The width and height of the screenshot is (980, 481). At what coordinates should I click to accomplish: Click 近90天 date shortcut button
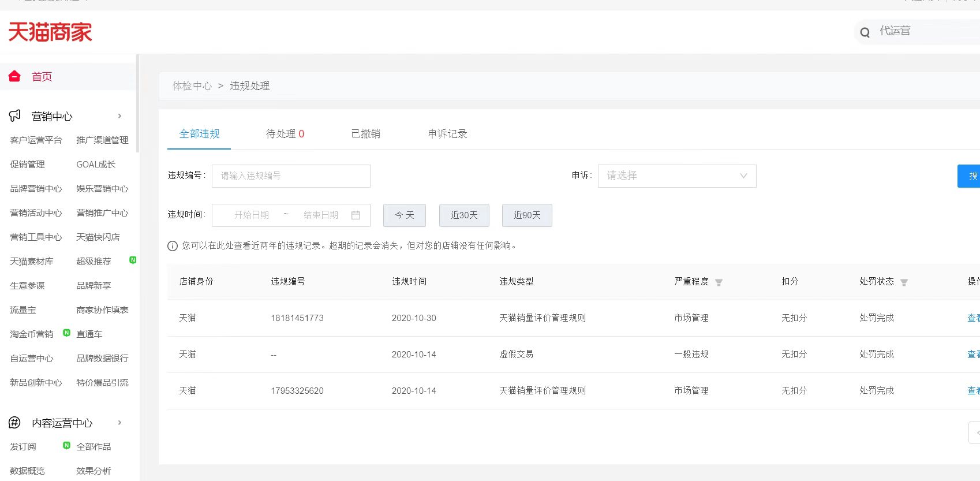tap(527, 215)
